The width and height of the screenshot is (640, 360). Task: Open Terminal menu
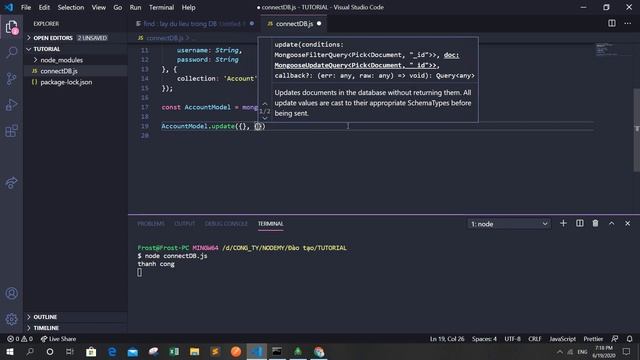(x=161, y=7)
